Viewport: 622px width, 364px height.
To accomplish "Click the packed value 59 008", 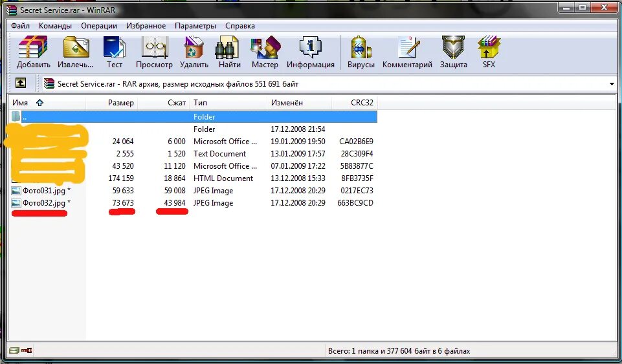I will [175, 191].
